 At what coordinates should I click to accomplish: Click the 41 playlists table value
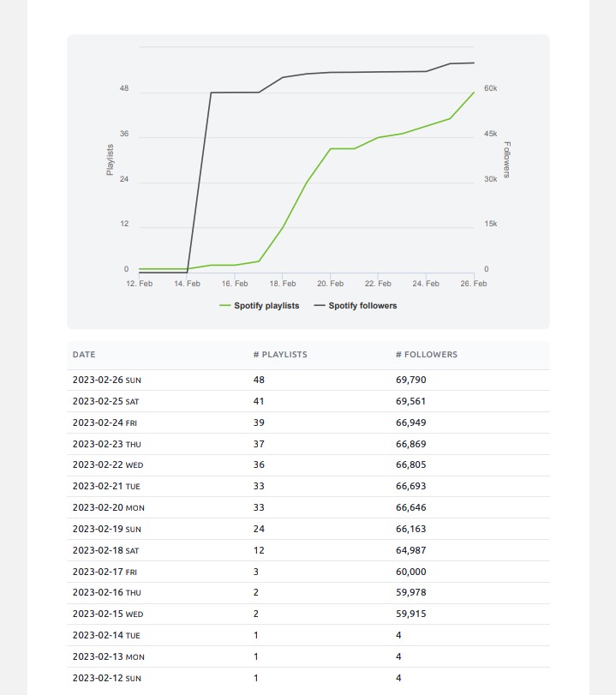(x=259, y=401)
